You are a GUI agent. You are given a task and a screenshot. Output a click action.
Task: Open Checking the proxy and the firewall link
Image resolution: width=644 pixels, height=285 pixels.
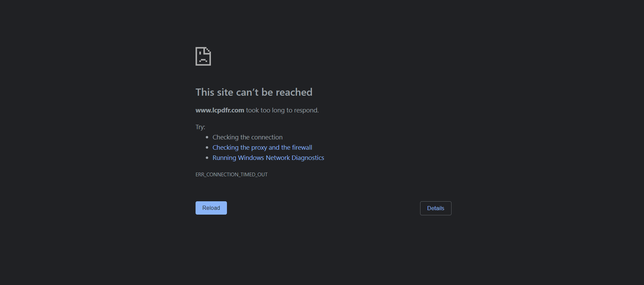click(x=262, y=147)
